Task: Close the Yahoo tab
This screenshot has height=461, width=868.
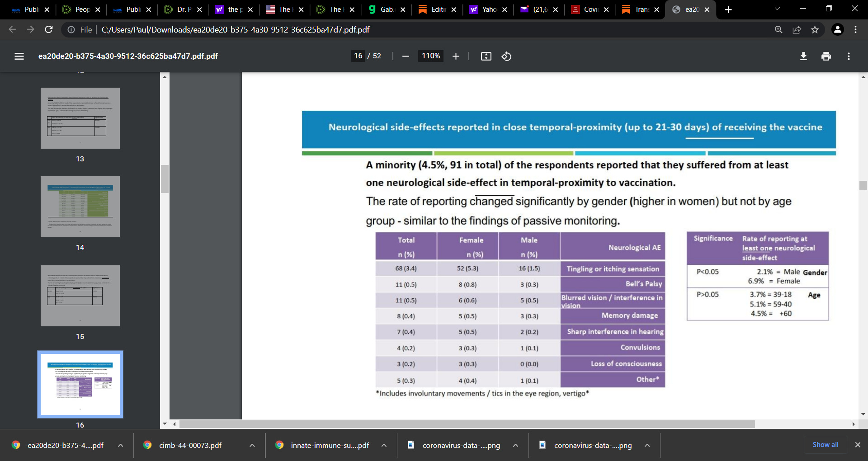Action: coord(505,9)
